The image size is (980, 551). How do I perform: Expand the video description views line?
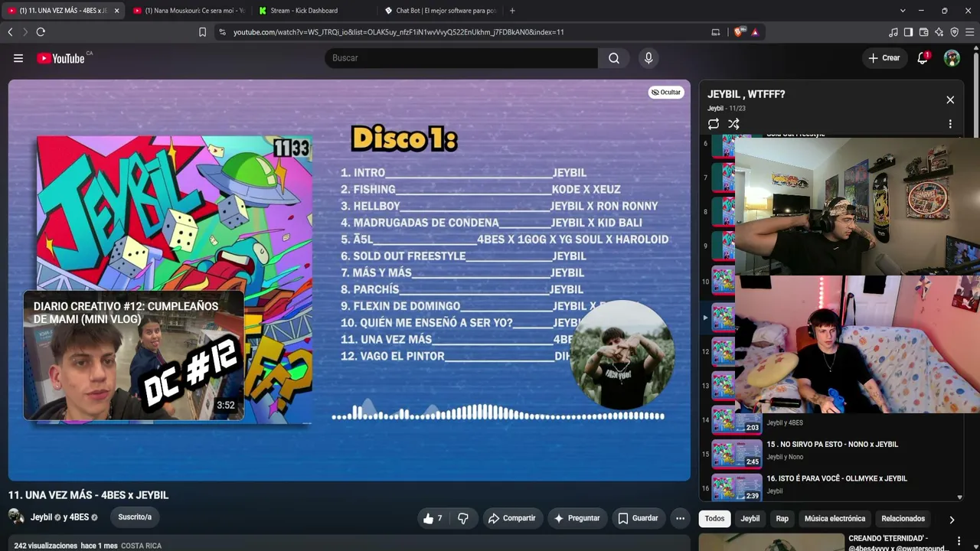coord(87,546)
